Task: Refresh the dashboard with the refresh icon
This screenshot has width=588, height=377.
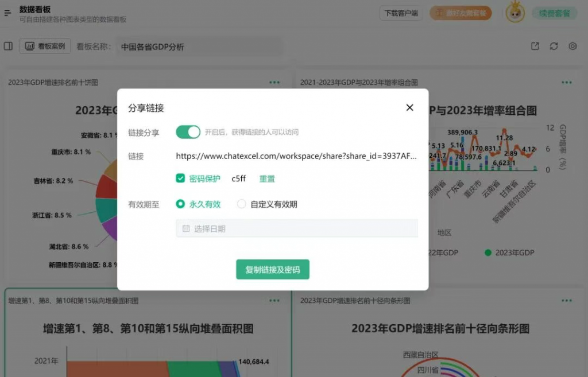Action: pos(554,46)
